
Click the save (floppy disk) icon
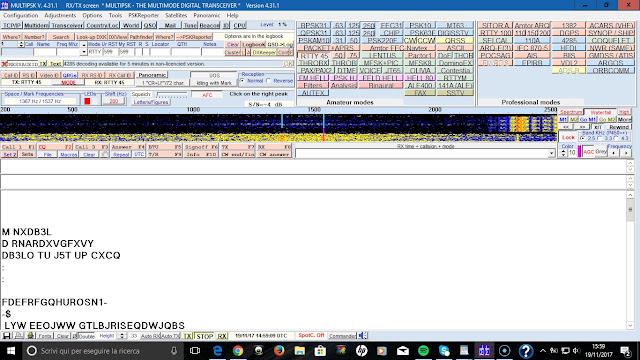pyautogui.click(x=7, y=336)
